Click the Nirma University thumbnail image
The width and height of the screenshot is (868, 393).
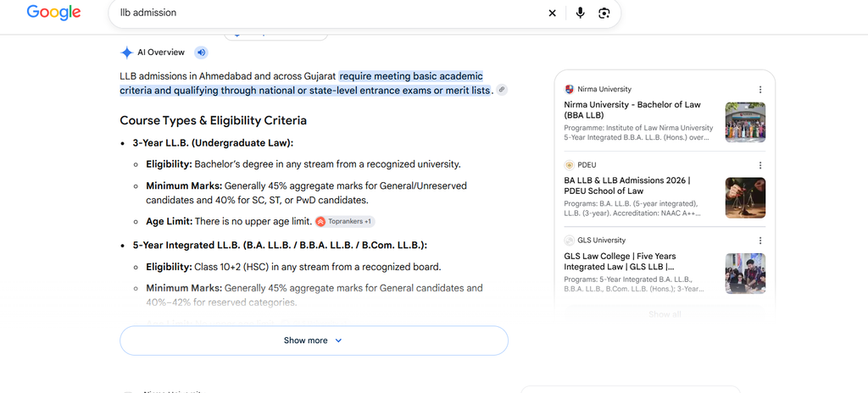745,122
